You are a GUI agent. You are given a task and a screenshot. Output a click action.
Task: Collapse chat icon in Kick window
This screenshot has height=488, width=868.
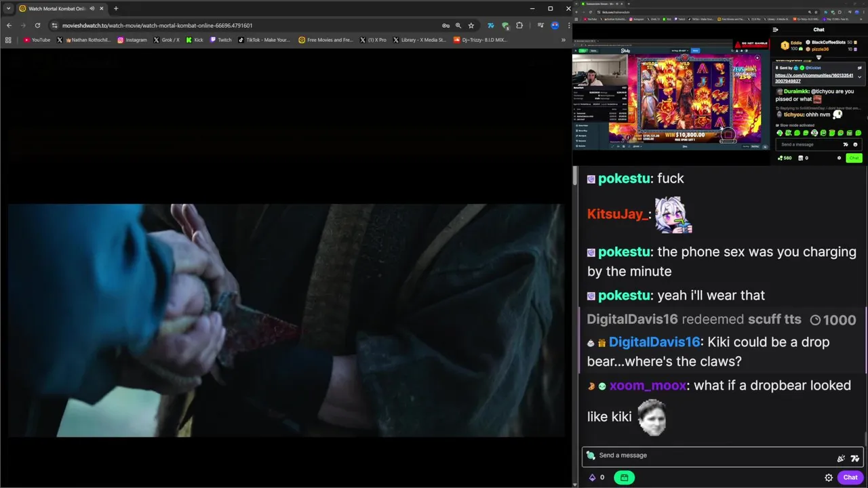(x=776, y=30)
